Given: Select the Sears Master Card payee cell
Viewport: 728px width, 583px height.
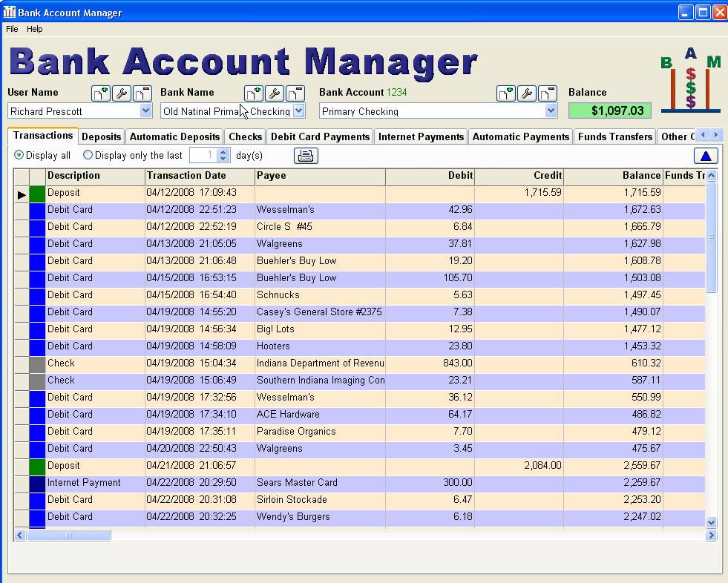Looking at the screenshot, I should click(320, 483).
